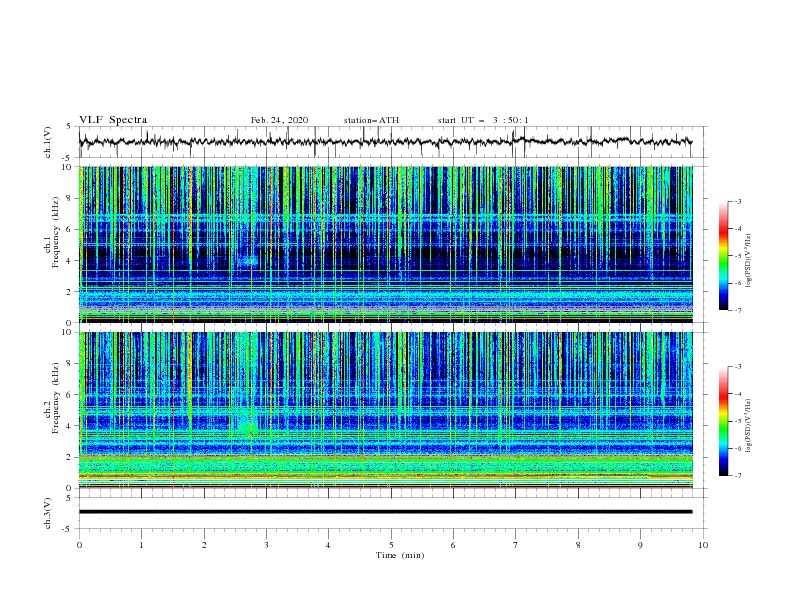The image size is (792, 612).
Task: Click the "-3" tick on the ch.1 color bar
Action: point(737,201)
